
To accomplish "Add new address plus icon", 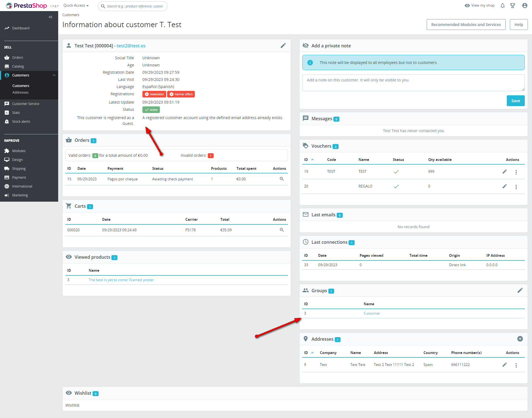I will click(x=520, y=339).
